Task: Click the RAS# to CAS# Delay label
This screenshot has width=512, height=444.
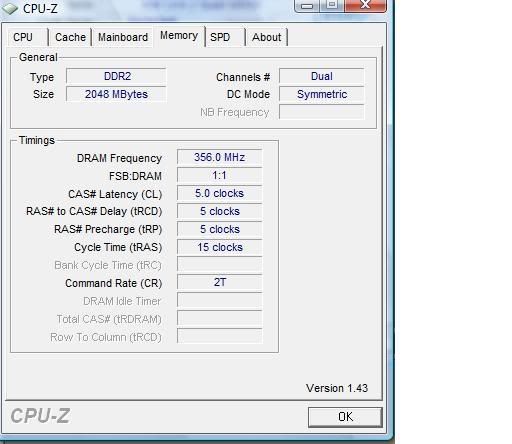Action: [94, 211]
